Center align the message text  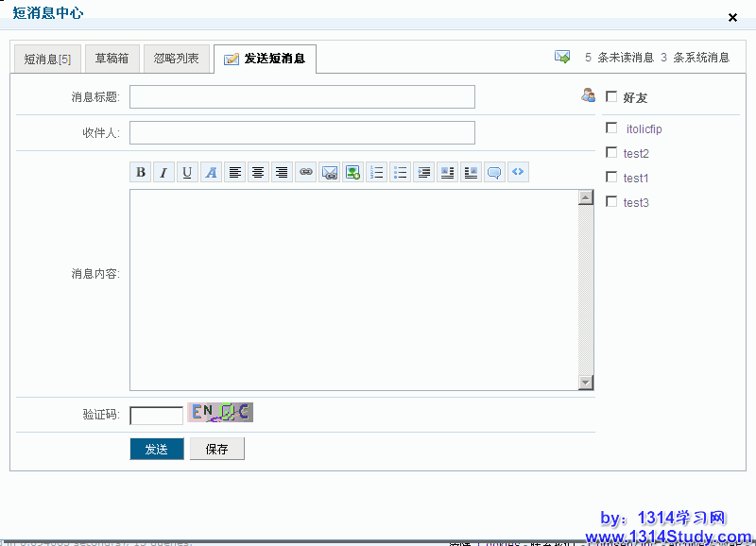pyautogui.click(x=258, y=172)
